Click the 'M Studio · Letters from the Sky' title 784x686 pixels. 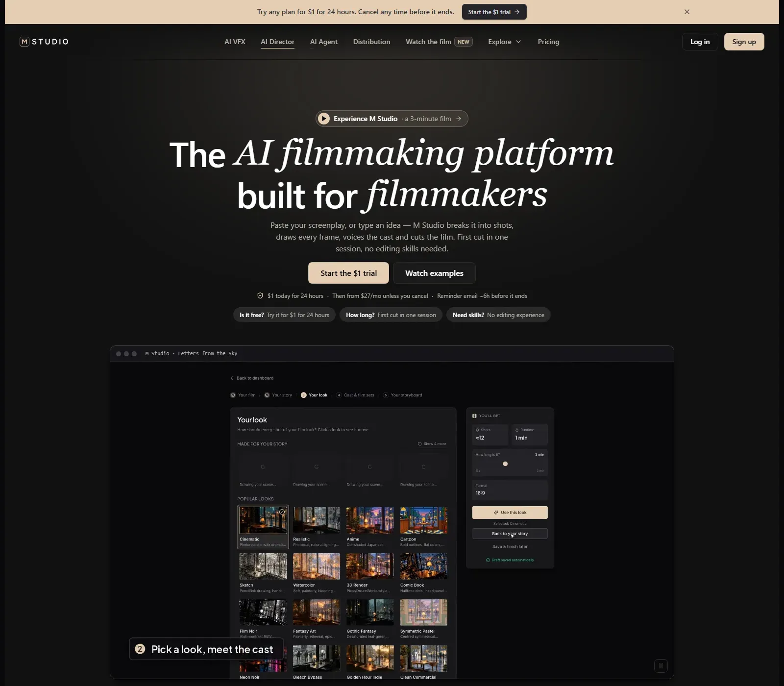click(191, 353)
